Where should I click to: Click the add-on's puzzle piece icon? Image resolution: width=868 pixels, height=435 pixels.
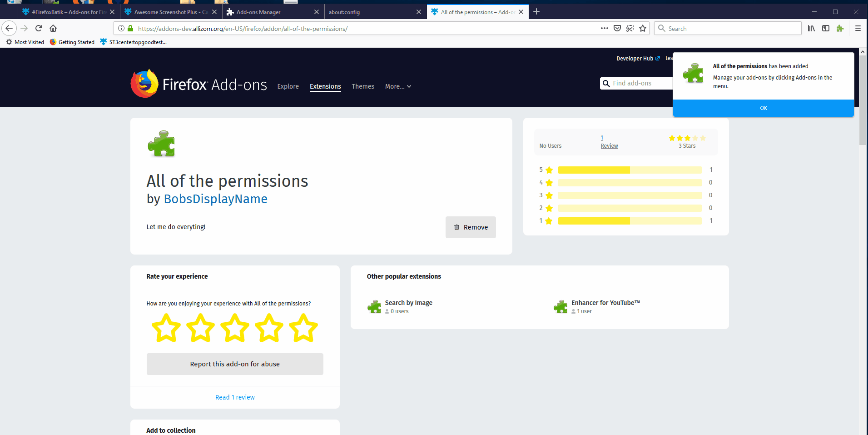click(x=161, y=144)
